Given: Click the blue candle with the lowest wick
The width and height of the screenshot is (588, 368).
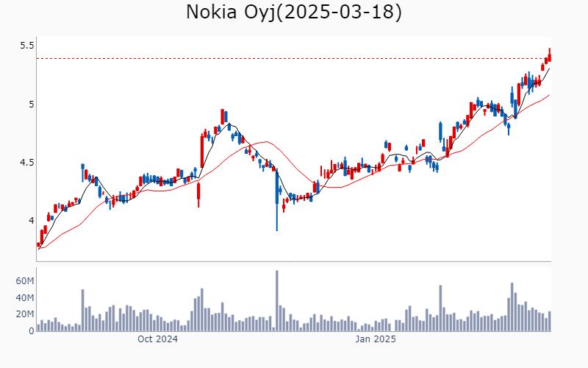Looking at the screenshot, I should 277,199.
